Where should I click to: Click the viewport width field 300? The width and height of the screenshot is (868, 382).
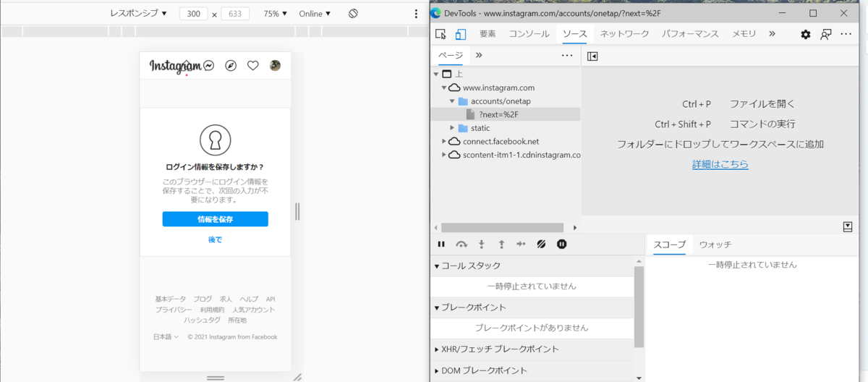click(193, 14)
